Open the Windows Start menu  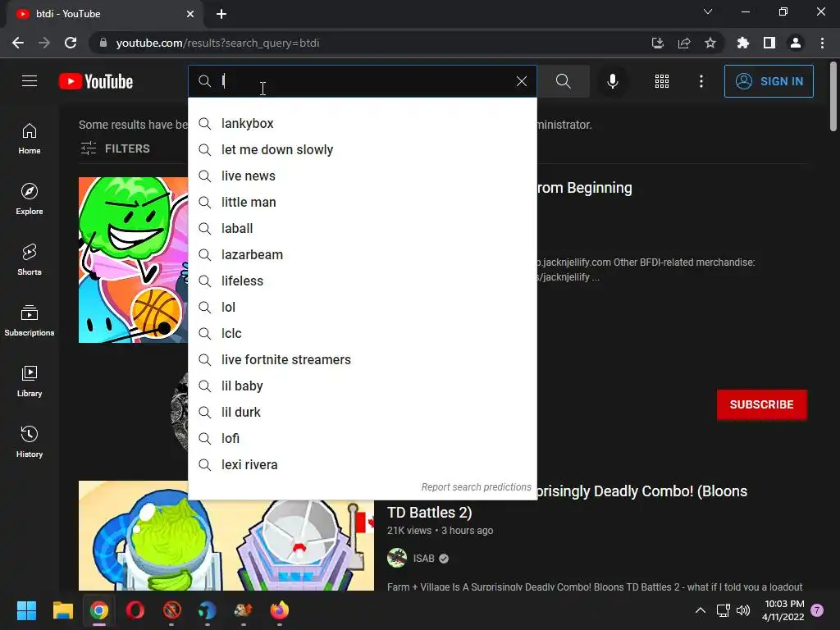[26, 610]
